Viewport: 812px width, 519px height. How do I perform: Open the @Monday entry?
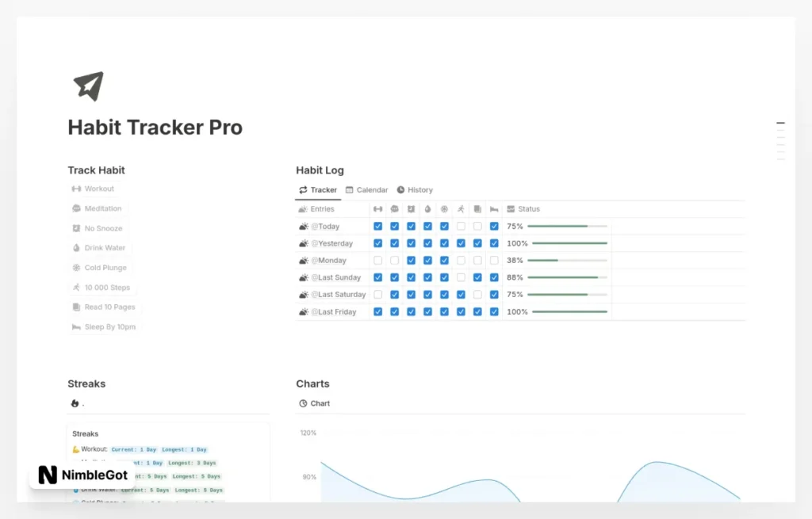coord(329,260)
